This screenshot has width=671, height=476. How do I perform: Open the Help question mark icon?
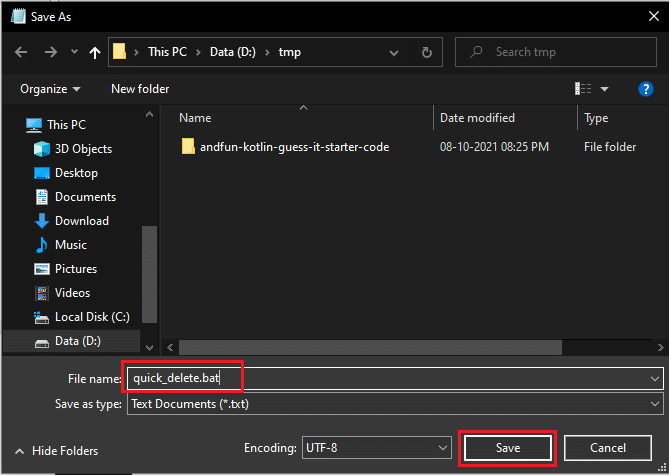[646, 89]
